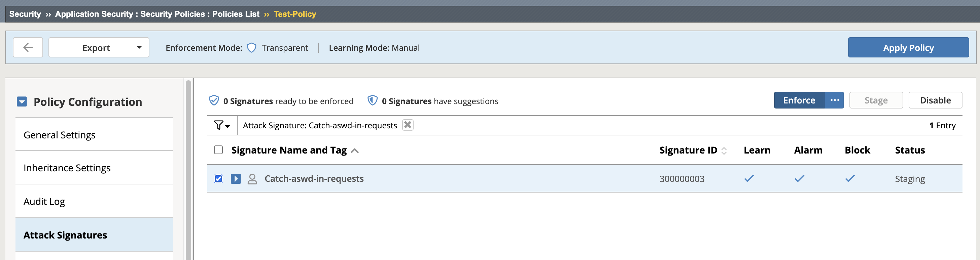Click the signatures suggestions shield icon

point(373,100)
